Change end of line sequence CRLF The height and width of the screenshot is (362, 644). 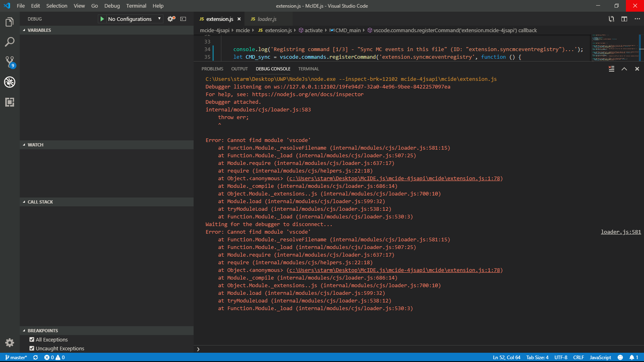[x=578, y=357]
